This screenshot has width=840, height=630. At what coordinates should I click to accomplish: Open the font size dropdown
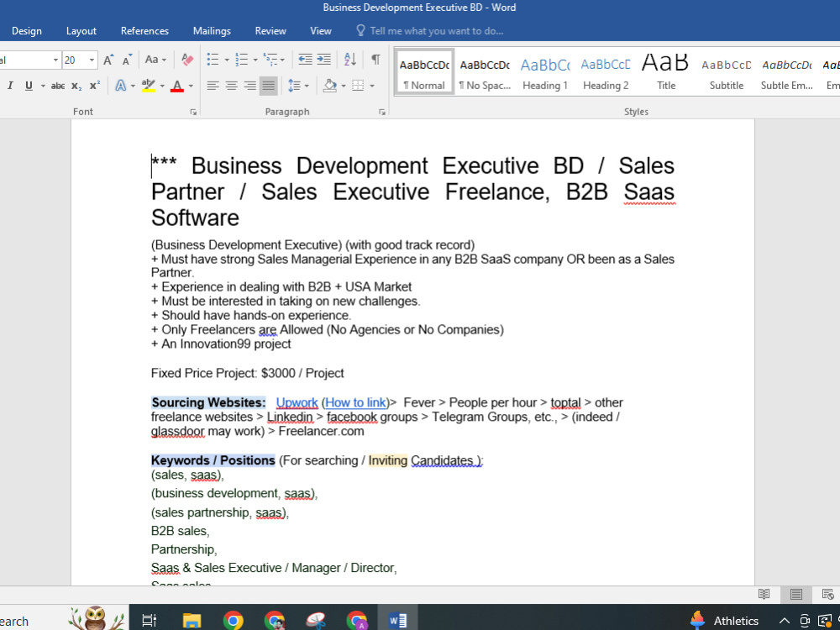pos(92,60)
